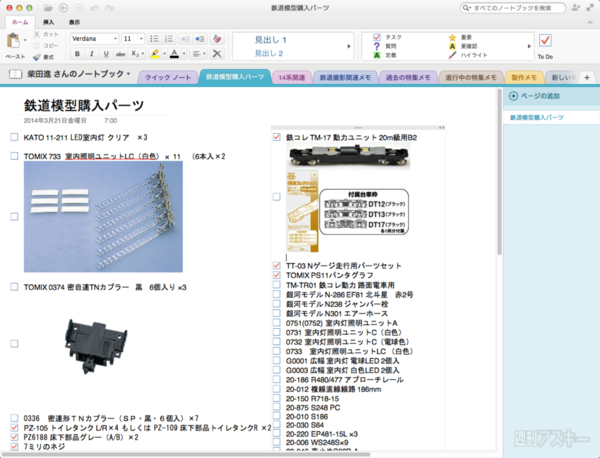Screen dimensions: 600x458
Task: Expand the tags gallery arrow
Action: tap(529, 46)
